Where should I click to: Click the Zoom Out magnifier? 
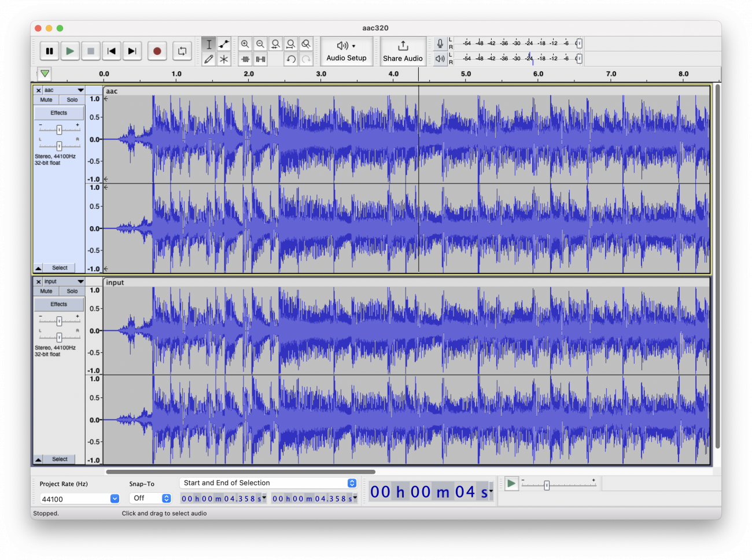click(x=260, y=44)
